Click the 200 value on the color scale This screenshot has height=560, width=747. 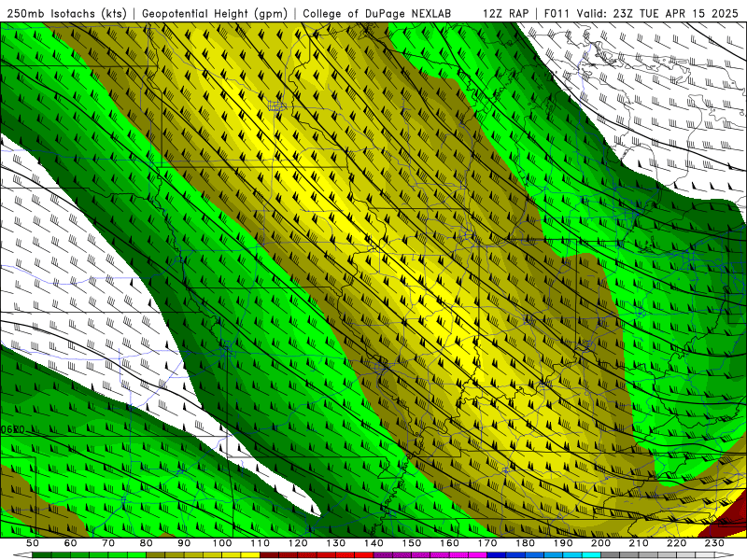click(600, 543)
